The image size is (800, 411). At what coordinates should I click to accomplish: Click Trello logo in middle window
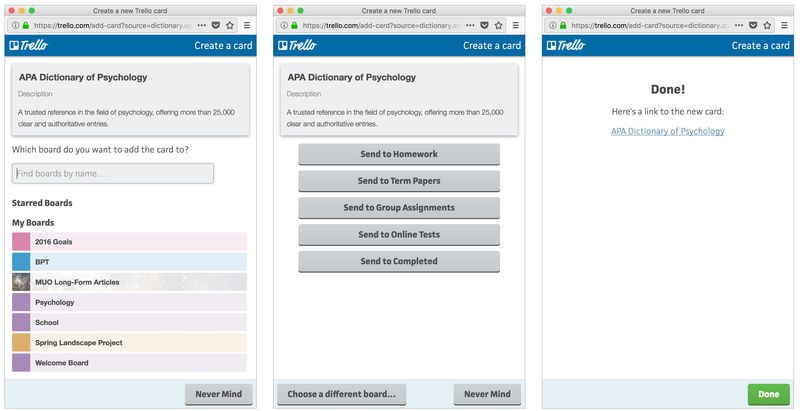tap(297, 45)
